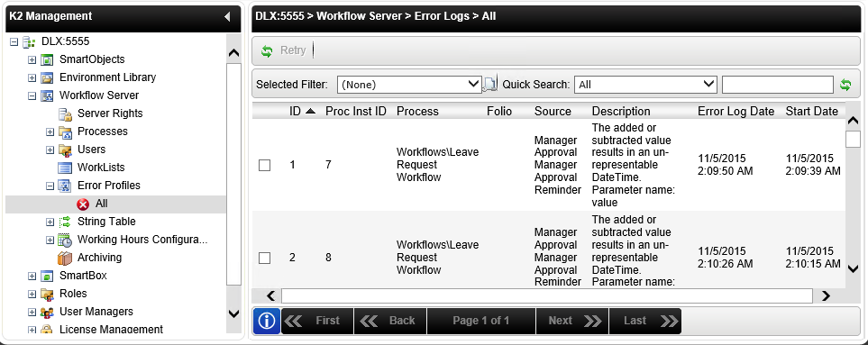Image resolution: width=868 pixels, height=345 pixels.
Task: Jump to the Last page button
Action: [x=645, y=321]
